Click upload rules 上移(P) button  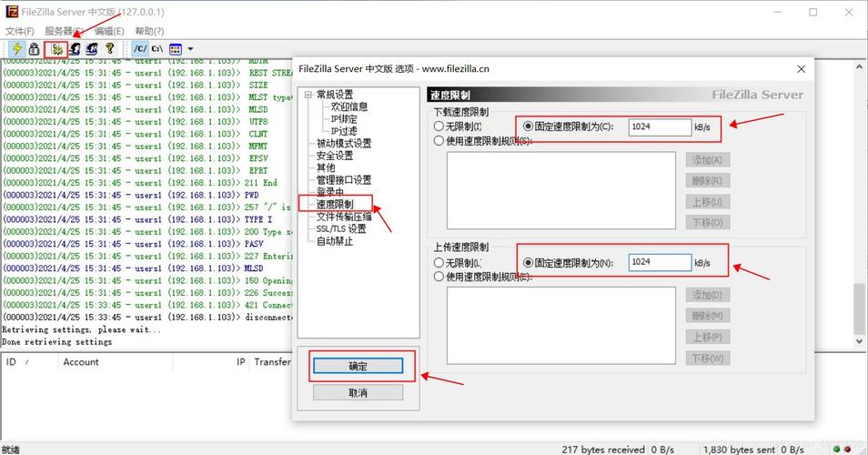pos(708,337)
